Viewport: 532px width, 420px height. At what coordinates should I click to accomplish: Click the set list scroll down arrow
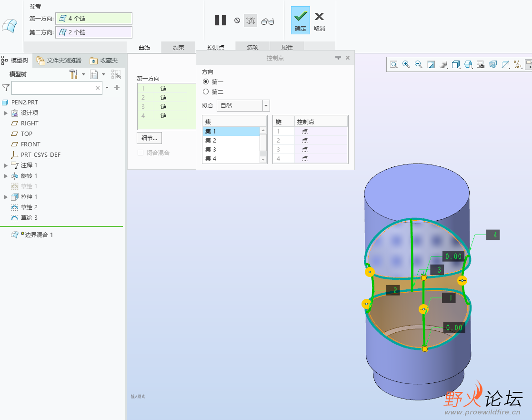[x=263, y=160]
